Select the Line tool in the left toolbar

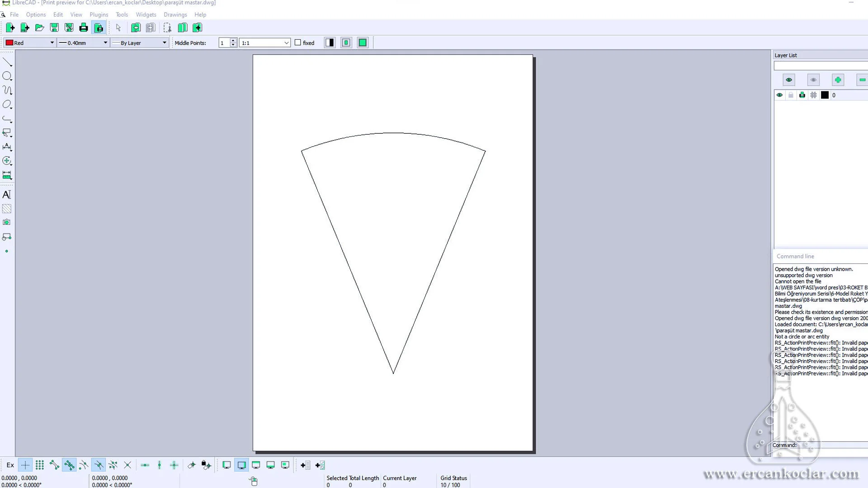7,62
